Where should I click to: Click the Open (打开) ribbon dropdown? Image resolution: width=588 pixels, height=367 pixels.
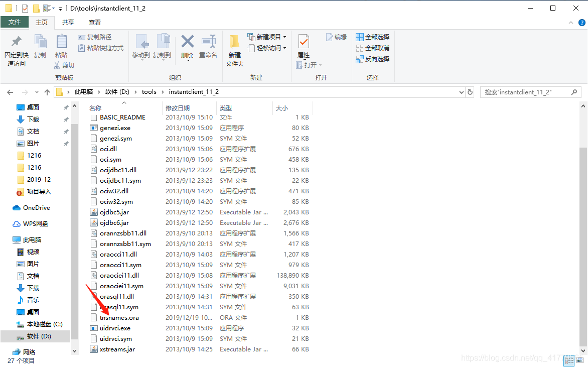pos(310,65)
